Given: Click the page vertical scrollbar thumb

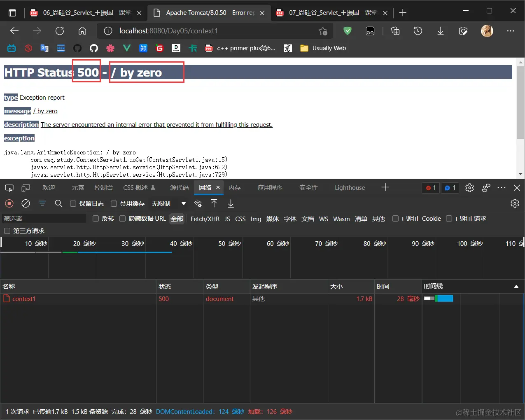Looking at the screenshot, I should [521, 102].
